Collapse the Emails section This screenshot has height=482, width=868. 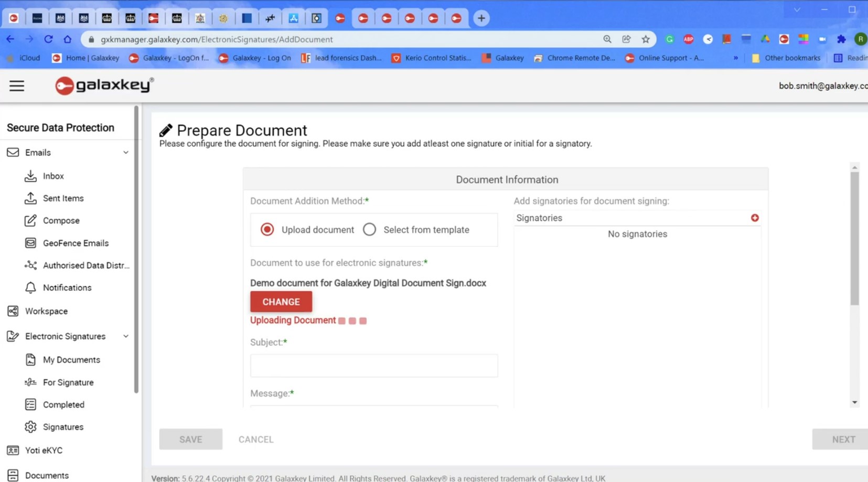[x=125, y=152]
